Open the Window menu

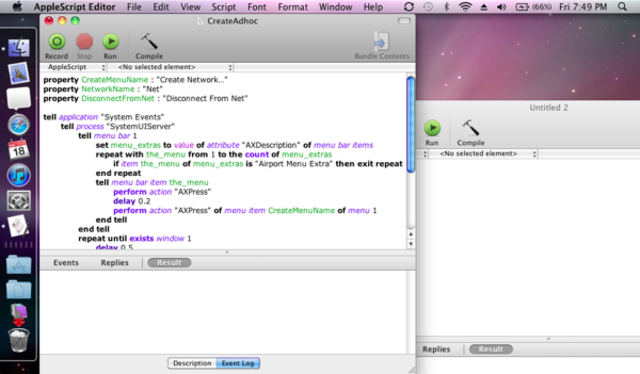pyautogui.click(x=336, y=7)
